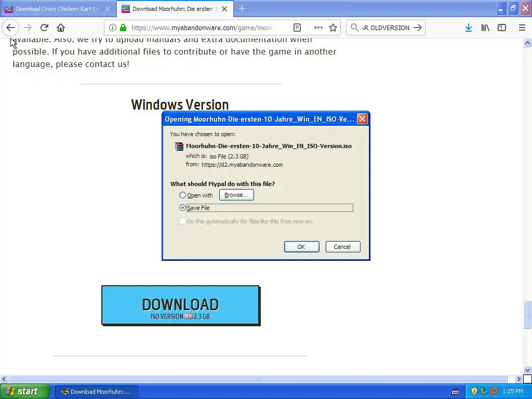This screenshot has height=399, width=532.
Task: Open the hamburger application menu
Action: 522,28
